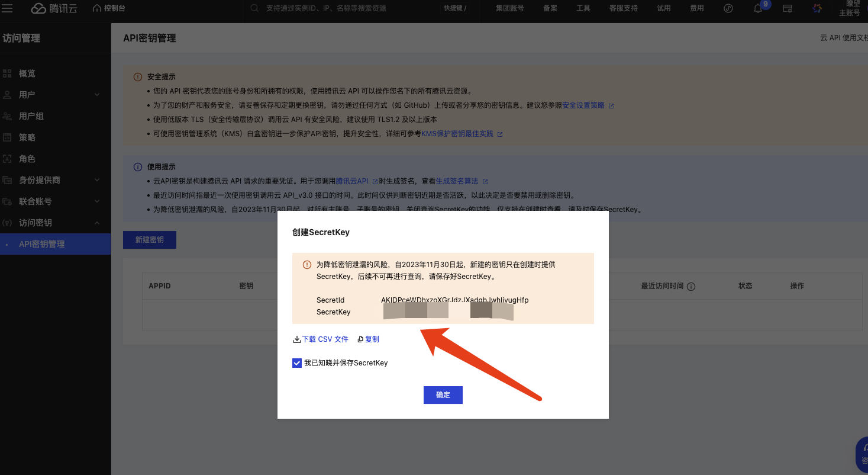Open the 费用 menu in top bar
868x475 pixels.
click(696, 8)
